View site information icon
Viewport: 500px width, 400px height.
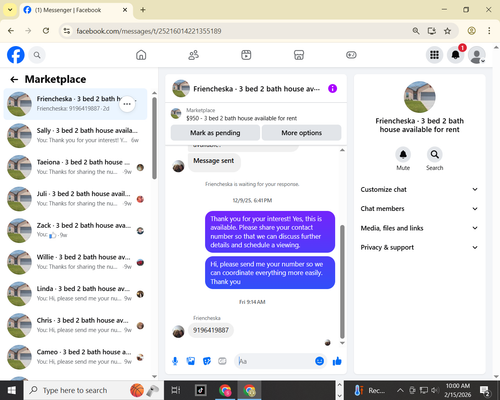67,31
